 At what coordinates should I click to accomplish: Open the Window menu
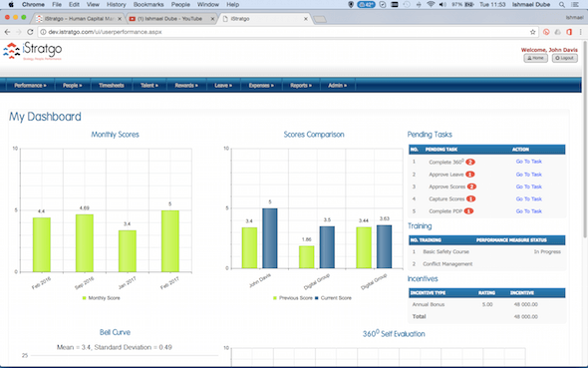[x=207, y=5]
